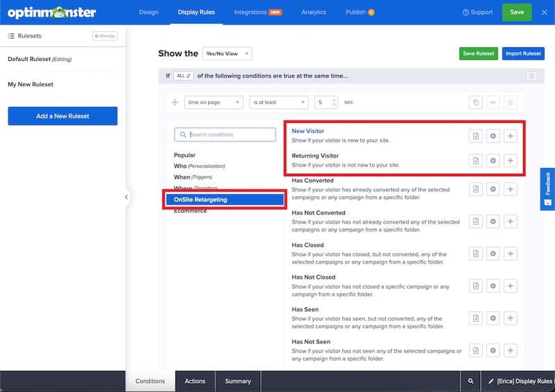Open documentation icon for Has Seen
Image resolution: width=555 pixels, height=392 pixels.
(476, 318)
